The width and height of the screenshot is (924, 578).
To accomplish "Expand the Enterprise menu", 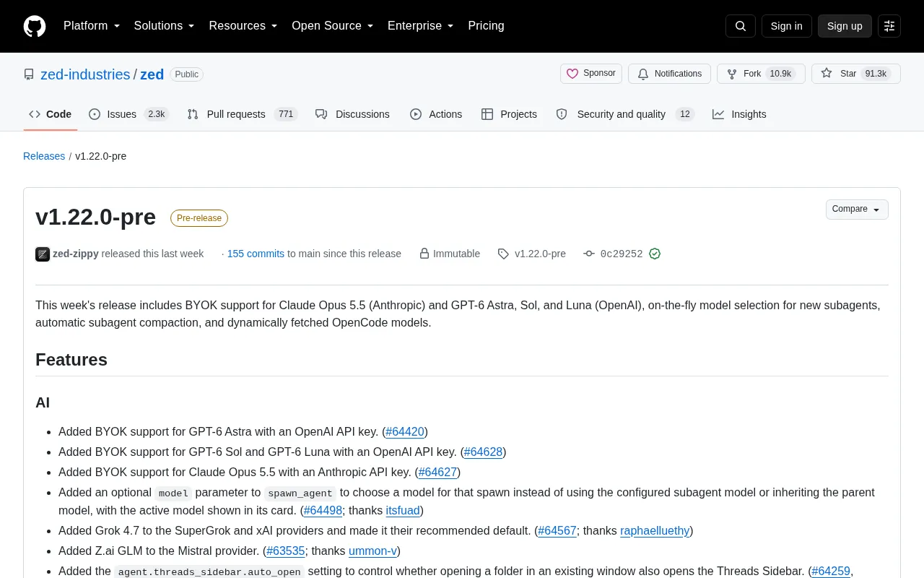I will point(421,26).
